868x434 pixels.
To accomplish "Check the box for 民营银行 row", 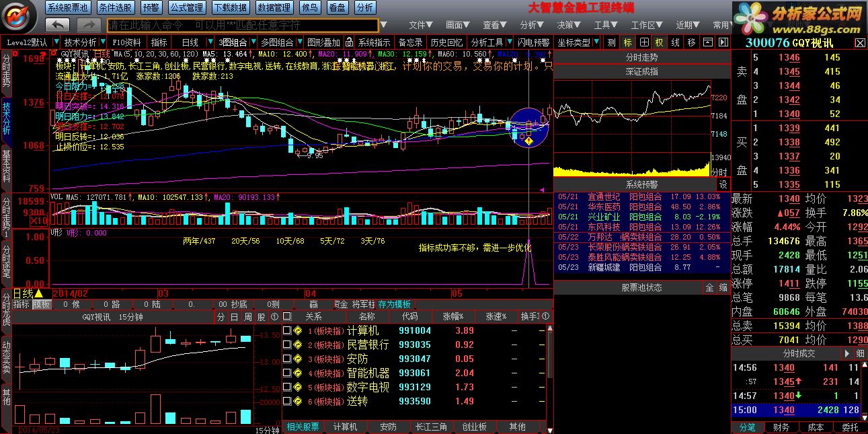I will (287, 345).
